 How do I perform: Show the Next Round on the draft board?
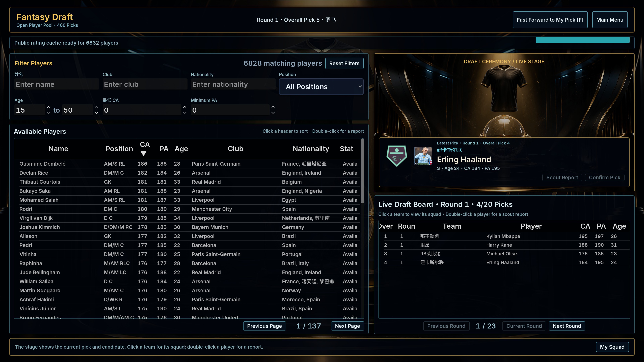click(x=567, y=326)
